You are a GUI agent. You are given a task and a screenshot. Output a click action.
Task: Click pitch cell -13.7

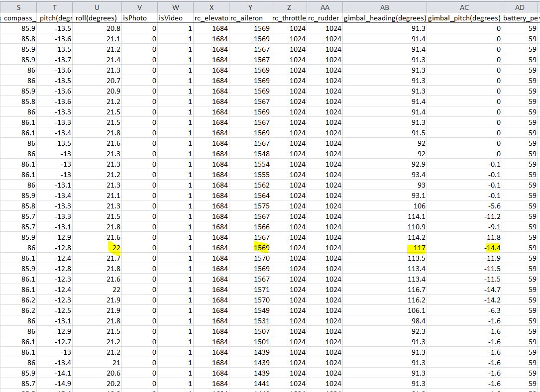point(54,60)
